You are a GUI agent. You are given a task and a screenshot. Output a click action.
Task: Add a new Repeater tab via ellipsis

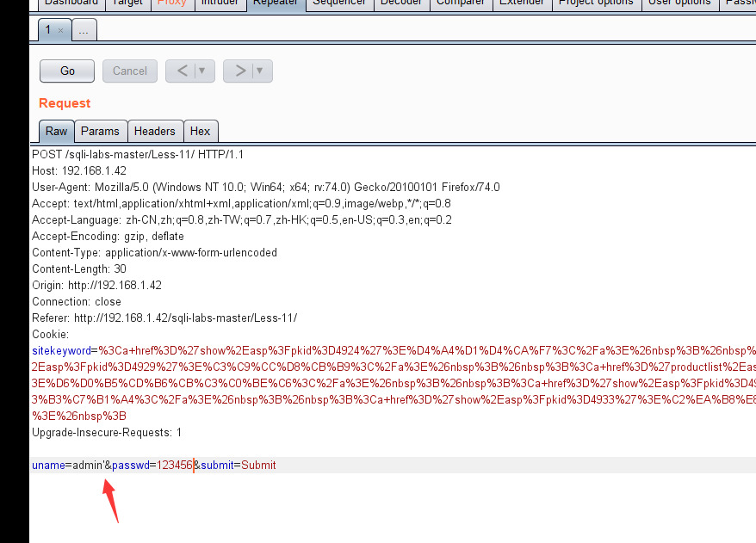pyautogui.click(x=84, y=30)
